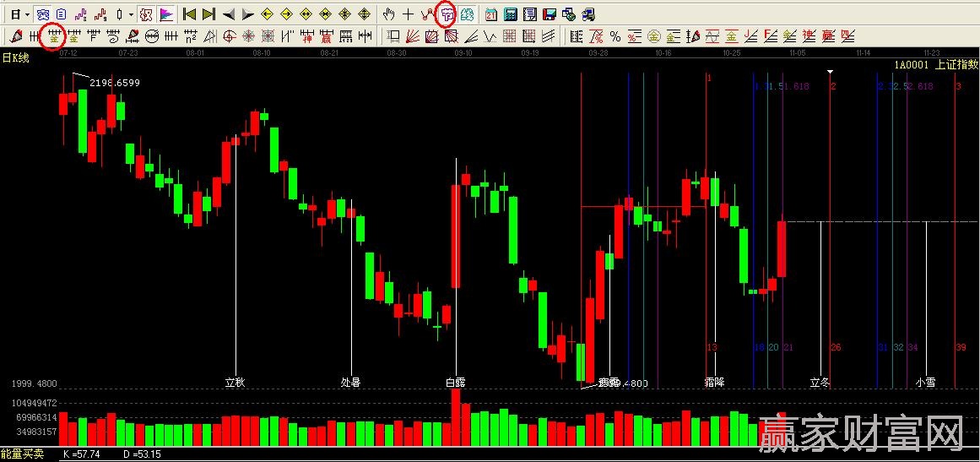The width and height of the screenshot is (980, 462).
Task: Click the 1A0001 上证指数 stock title
Action: pos(935,64)
